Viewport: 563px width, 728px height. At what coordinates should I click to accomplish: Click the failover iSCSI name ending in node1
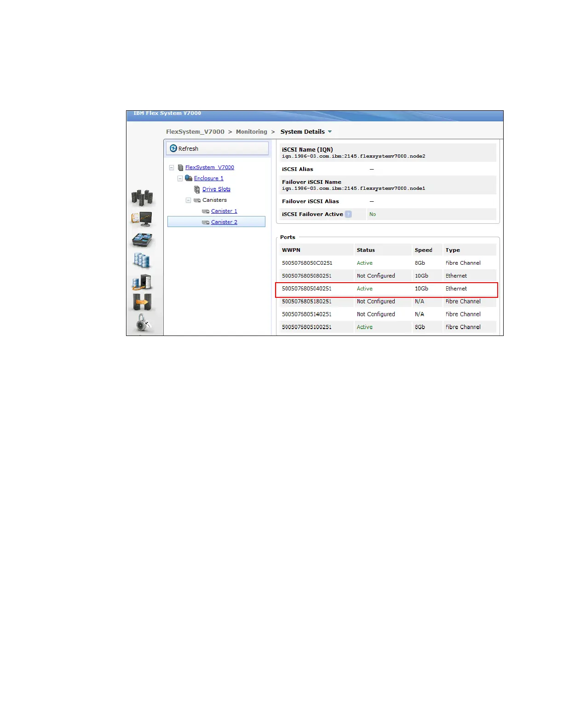[354, 188]
